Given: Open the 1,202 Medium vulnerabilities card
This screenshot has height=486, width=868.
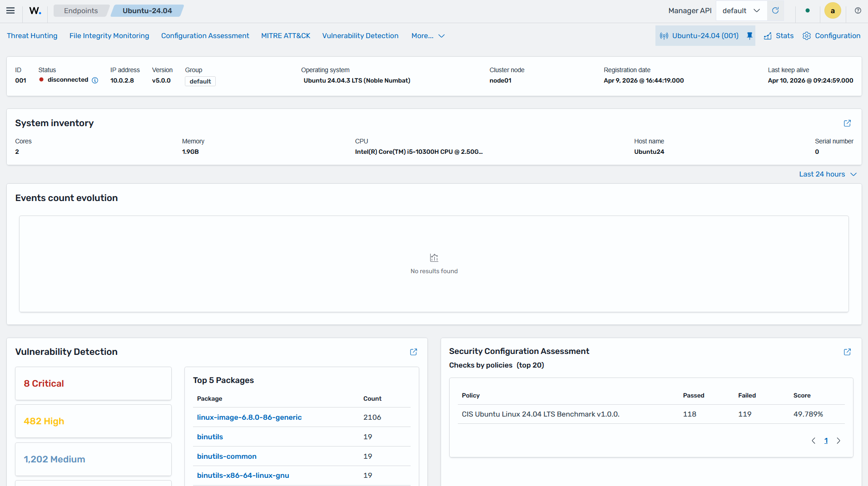Looking at the screenshot, I should [x=93, y=459].
